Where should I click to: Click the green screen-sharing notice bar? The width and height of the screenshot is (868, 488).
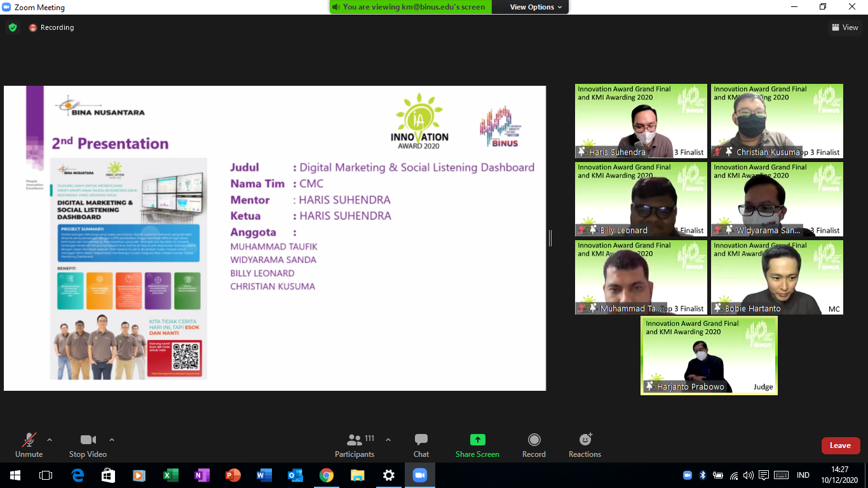412,7
